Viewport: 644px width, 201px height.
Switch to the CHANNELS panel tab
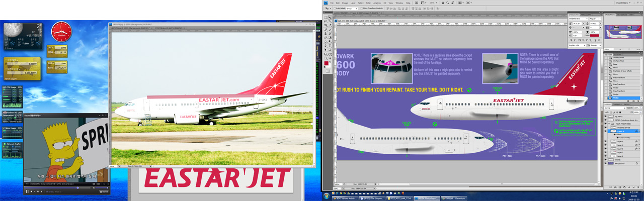tap(618, 105)
